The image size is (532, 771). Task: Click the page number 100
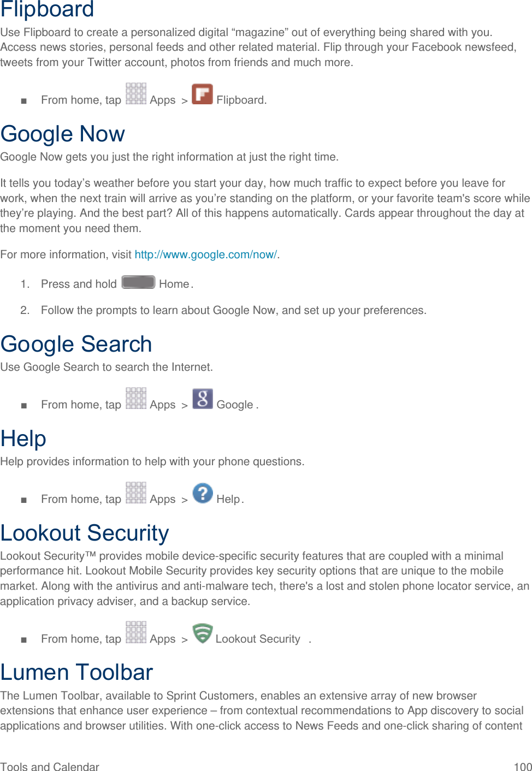point(523,767)
